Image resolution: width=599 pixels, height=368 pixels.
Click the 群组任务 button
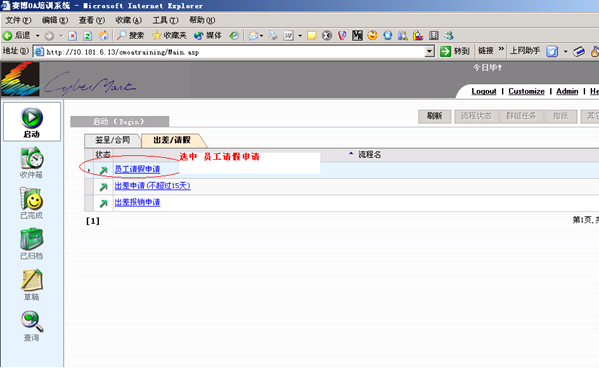[521, 116]
